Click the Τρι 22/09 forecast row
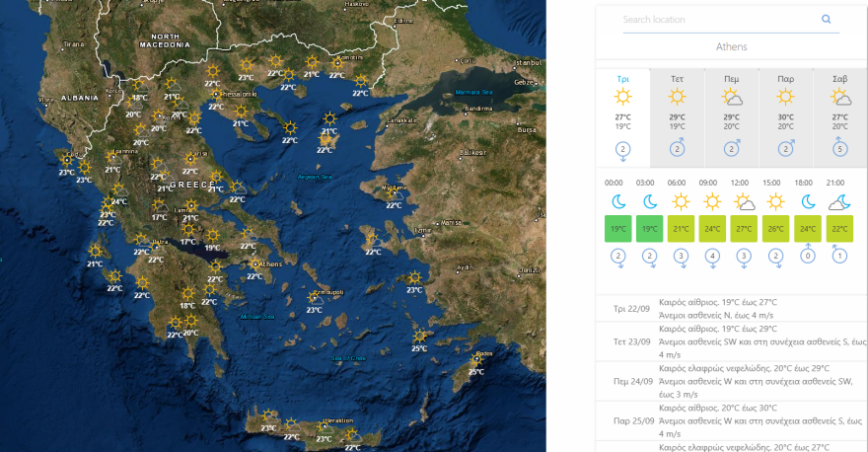868x452 pixels. click(x=732, y=308)
